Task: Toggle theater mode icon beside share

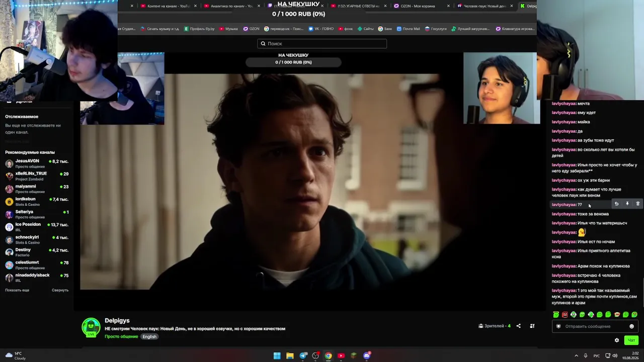Action: [x=532, y=326]
